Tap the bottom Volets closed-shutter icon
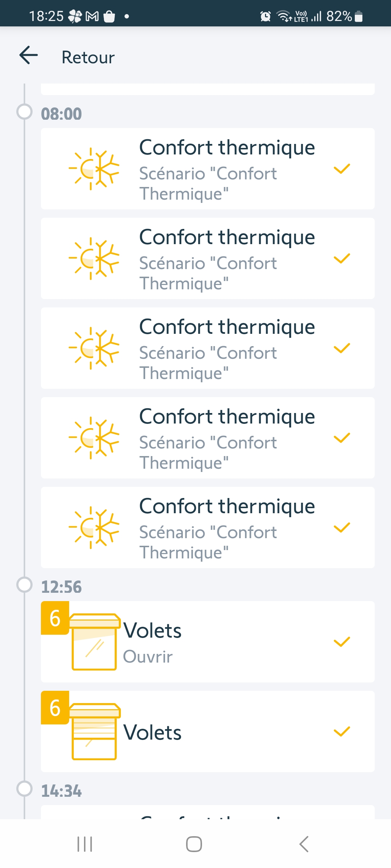 point(95,732)
